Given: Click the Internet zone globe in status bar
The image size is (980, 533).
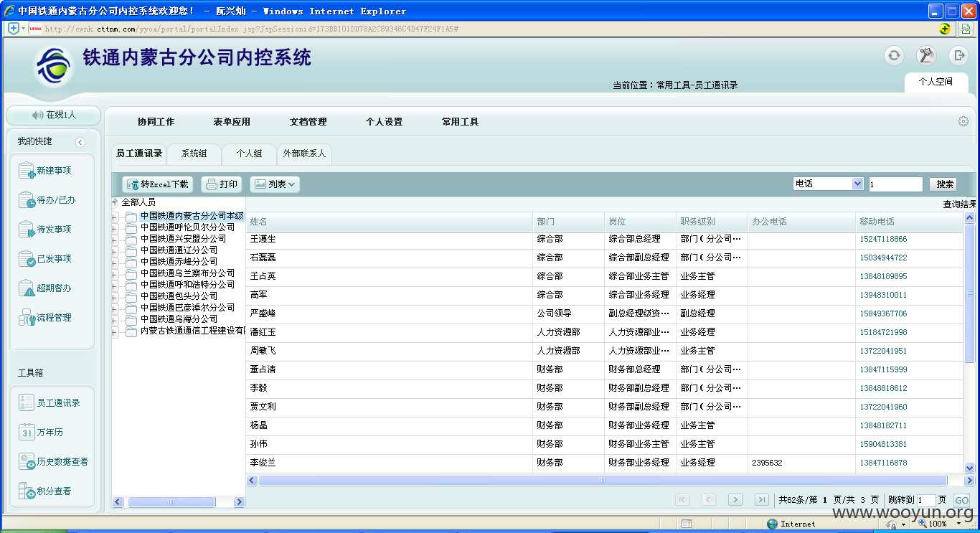Looking at the screenshot, I should tap(772, 524).
